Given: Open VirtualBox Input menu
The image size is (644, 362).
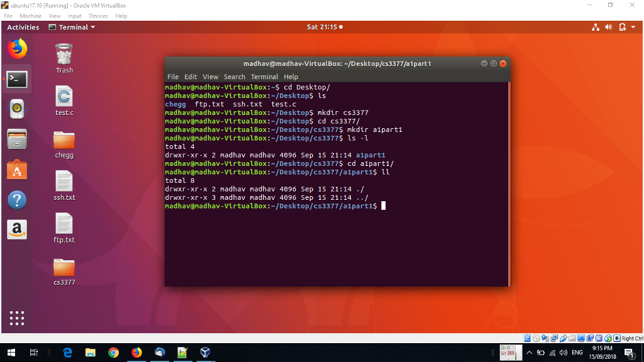Looking at the screenshot, I should (x=75, y=16).
